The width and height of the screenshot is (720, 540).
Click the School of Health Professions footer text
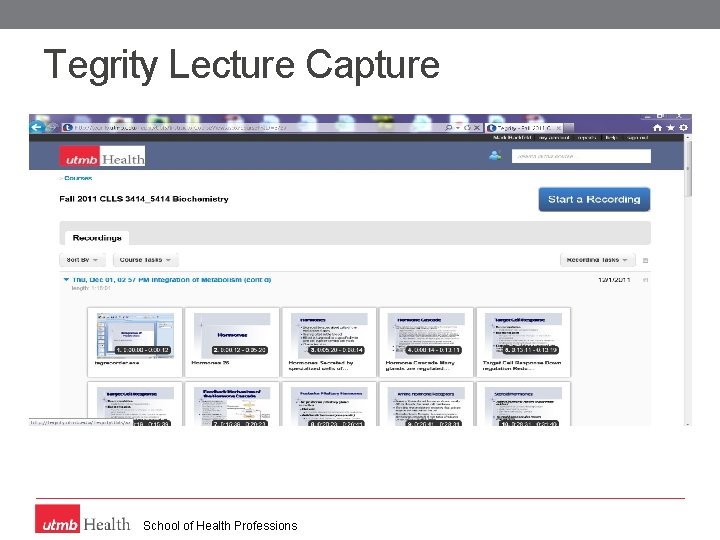point(220,525)
